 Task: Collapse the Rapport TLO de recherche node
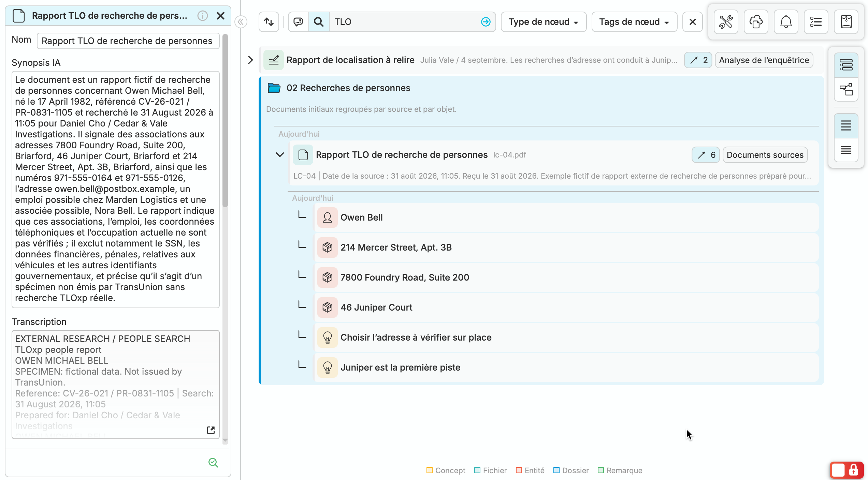[x=280, y=155]
